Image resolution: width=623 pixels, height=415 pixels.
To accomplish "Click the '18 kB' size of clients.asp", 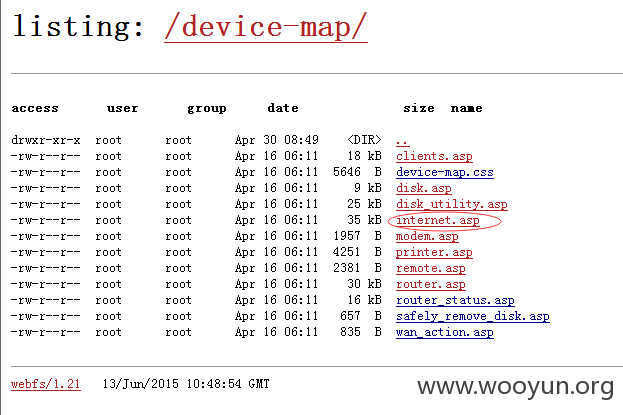I will 364,156.
